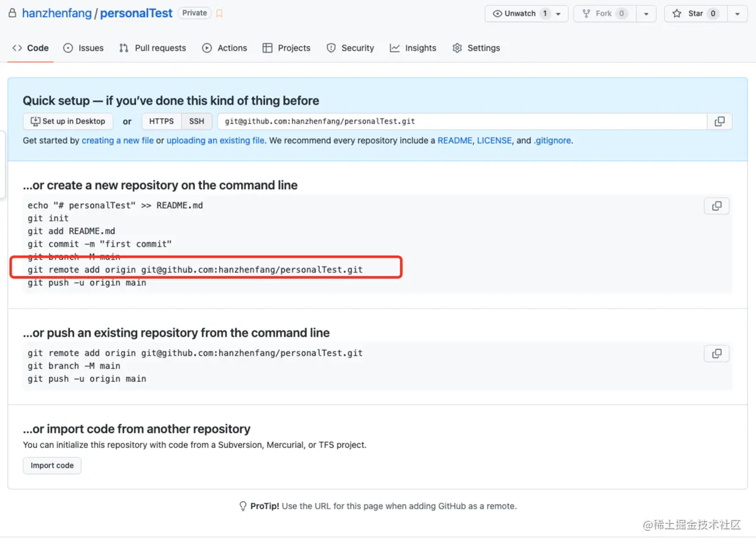Copy the push existing repository commands
Image resolution: width=756 pixels, height=546 pixels.
point(716,353)
